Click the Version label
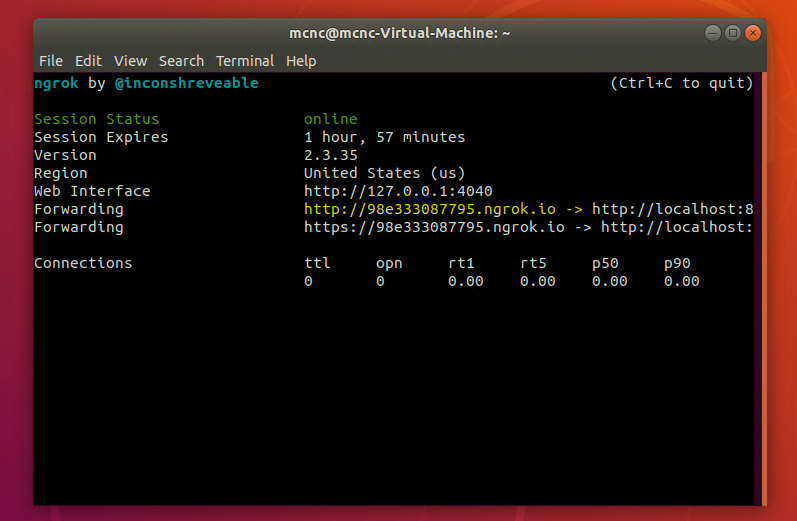This screenshot has height=521, width=797. (x=65, y=155)
